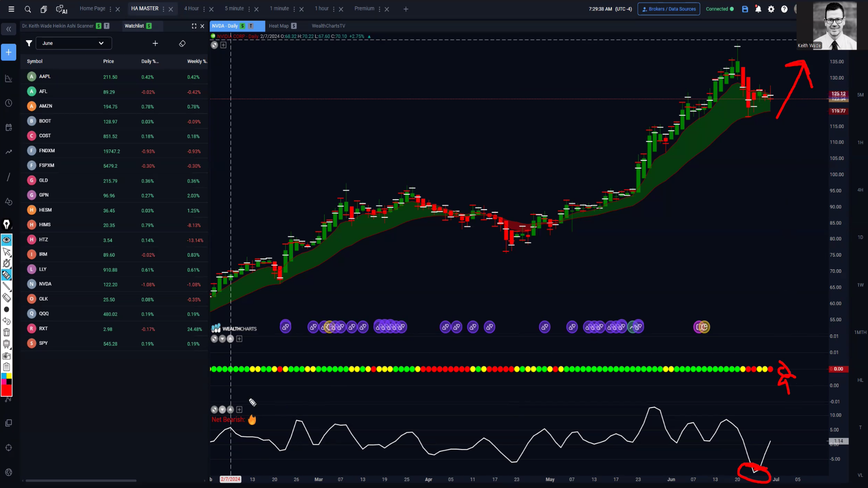Image resolution: width=868 pixels, height=488 pixels.
Task: Add a new workspace tab with plus
Action: click(x=406, y=9)
